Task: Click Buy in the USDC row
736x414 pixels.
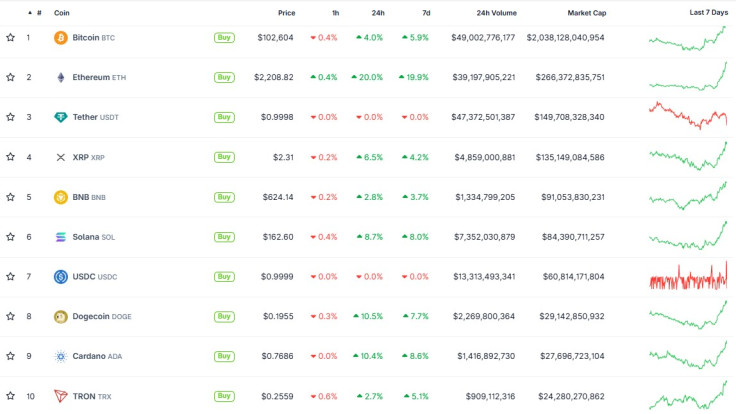Action: click(224, 277)
